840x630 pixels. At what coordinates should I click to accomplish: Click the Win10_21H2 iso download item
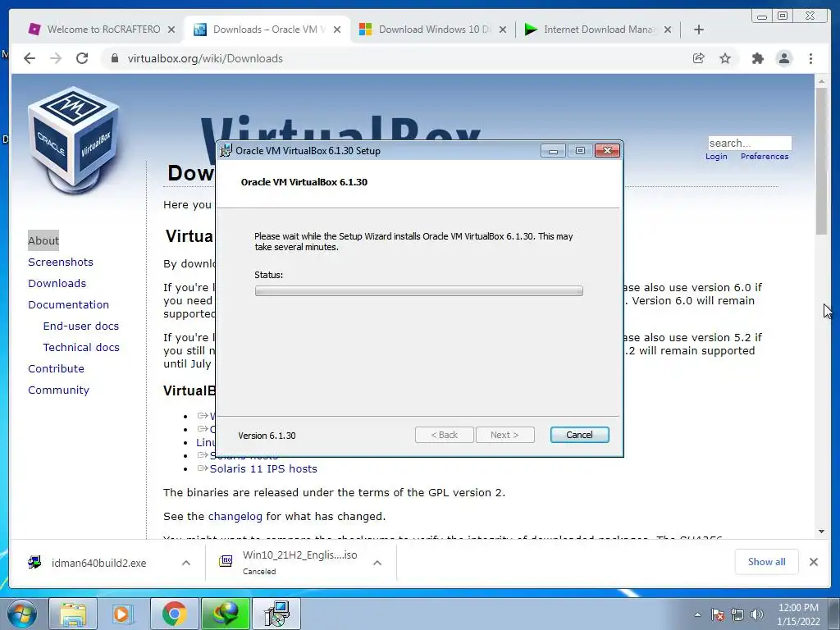290,563
